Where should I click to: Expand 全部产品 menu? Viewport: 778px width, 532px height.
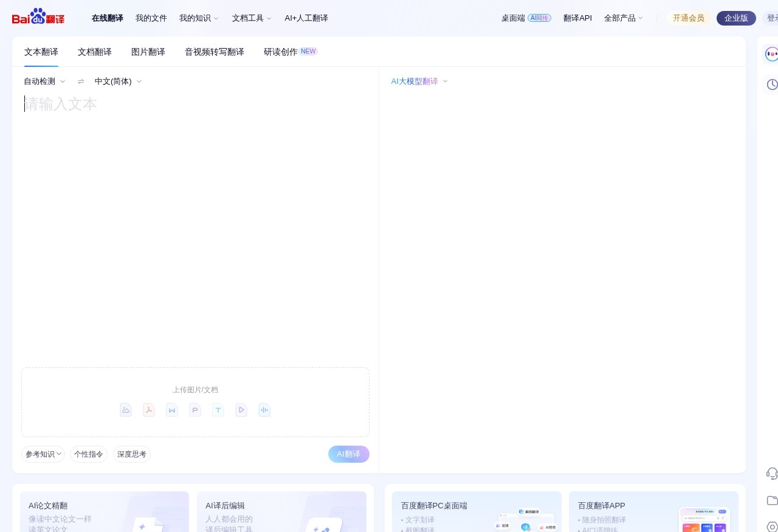click(x=623, y=18)
